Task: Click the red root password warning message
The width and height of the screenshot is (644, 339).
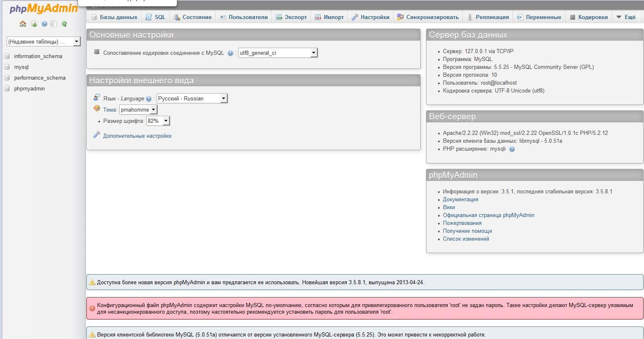Action: 365,308
